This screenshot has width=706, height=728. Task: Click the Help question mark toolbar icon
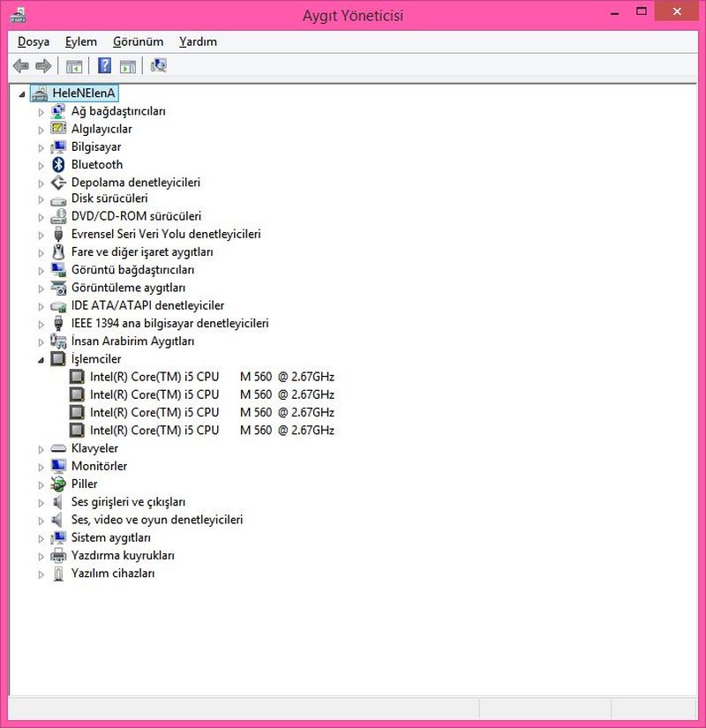(104, 66)
